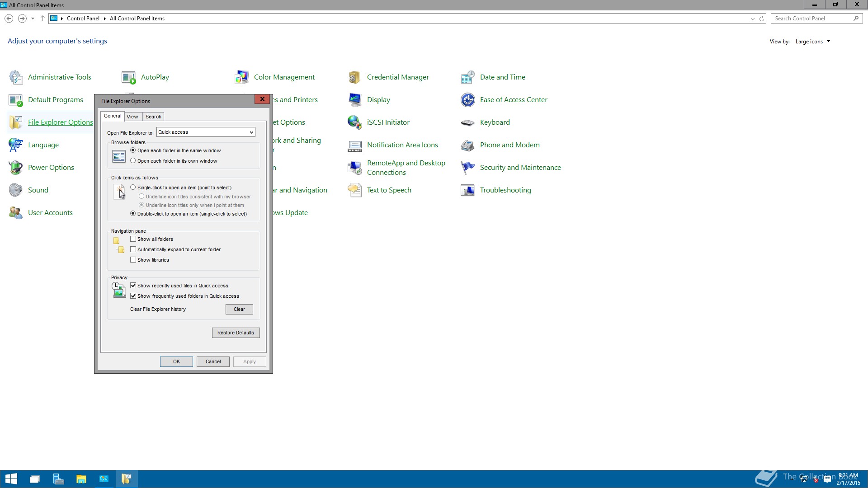Open iSCSI Initiator icon
This screenshot has width=868, height=488.
[355, 122]
